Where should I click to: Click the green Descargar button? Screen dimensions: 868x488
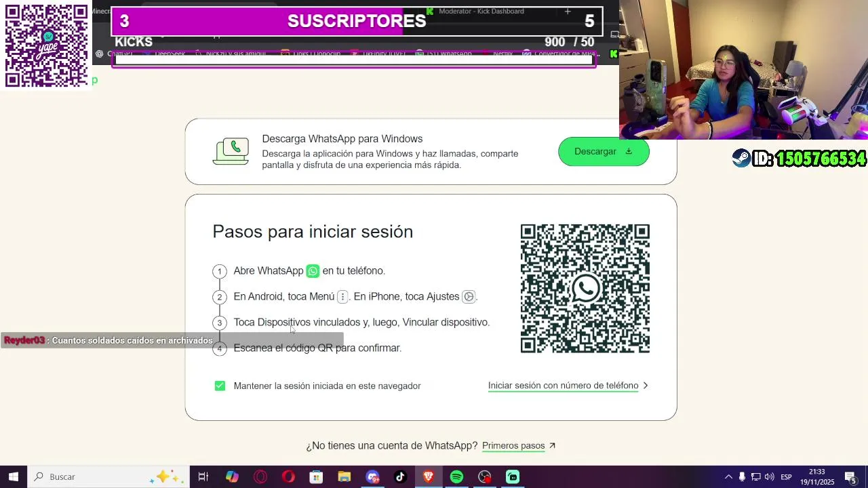click(x=604, y=152)
